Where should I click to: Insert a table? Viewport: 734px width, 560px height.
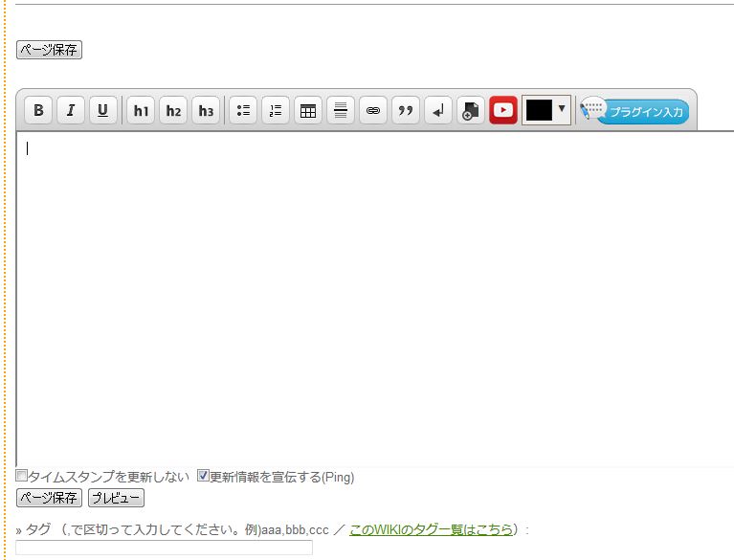pyautogui.click(x=308, y=110)
